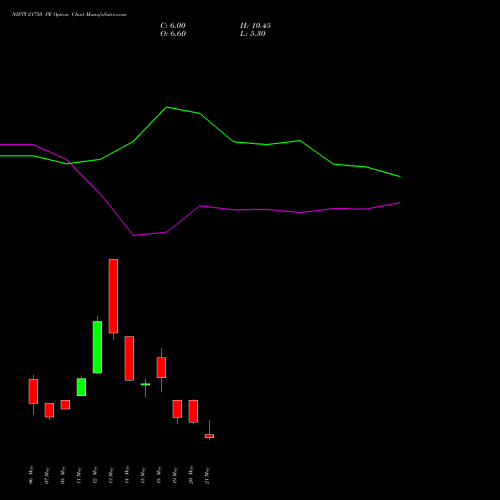Select the red candle for 19 May
This screenshot has height=500, width=500.
pyautogui.click(x=177, y=409)
